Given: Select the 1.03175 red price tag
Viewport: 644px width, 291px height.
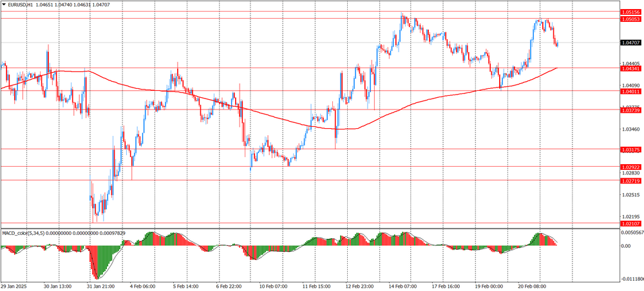Looking at the screenshot, I should (630, 149).
